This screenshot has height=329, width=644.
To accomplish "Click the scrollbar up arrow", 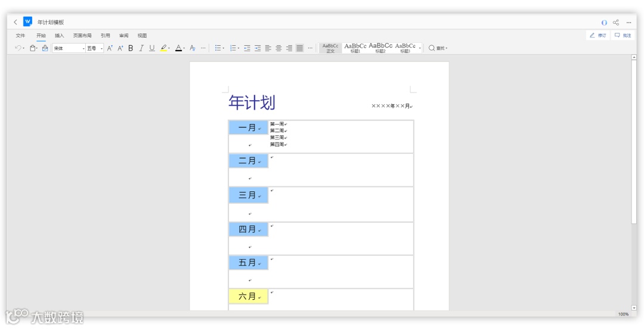I will (634, 57).
